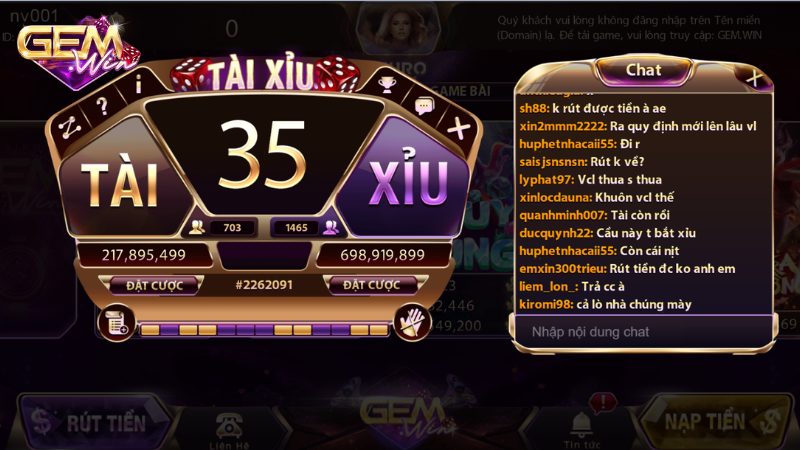This screenshot has width=800, height=450.
Task: Click ĐẶT CƯỢC under Tài
Action: (x=154, y=285)
